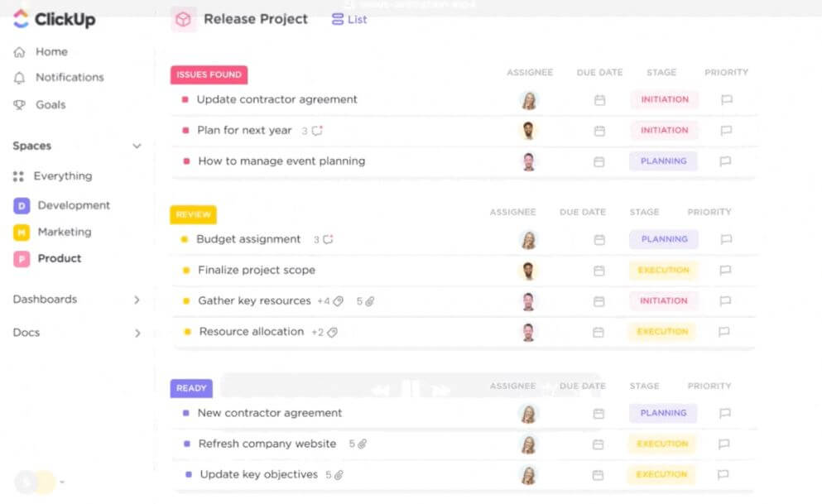The width and height of the screenshot is (822, 504).
Task: Click attachment icon on Refresh company website
Action: tap(363, 444)
